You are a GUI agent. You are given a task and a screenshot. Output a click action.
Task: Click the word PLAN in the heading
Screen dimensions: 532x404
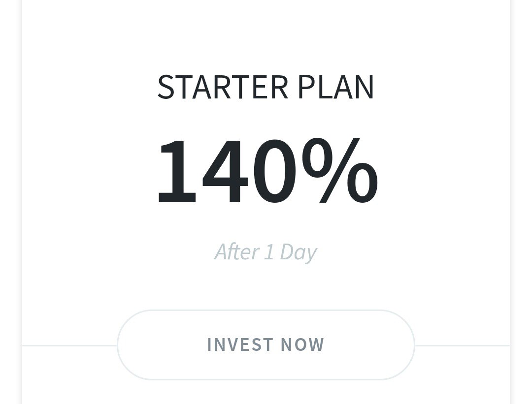point(335,88)
